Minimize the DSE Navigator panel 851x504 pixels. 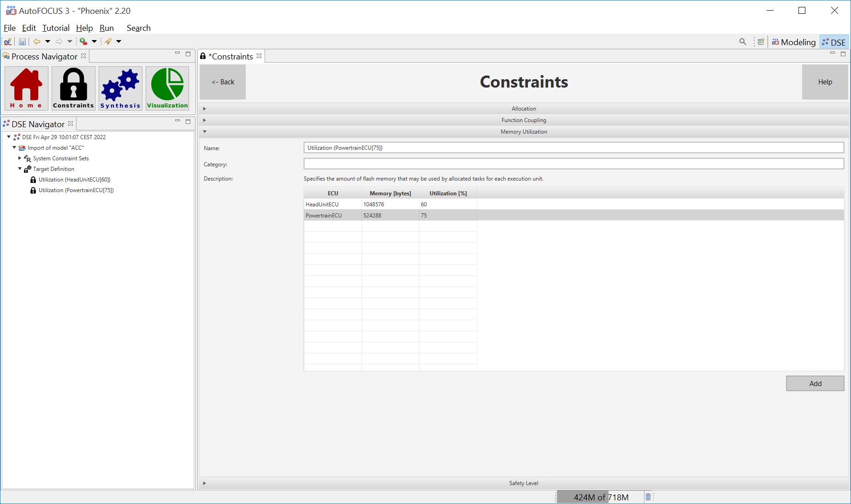(x=177, y=121)
